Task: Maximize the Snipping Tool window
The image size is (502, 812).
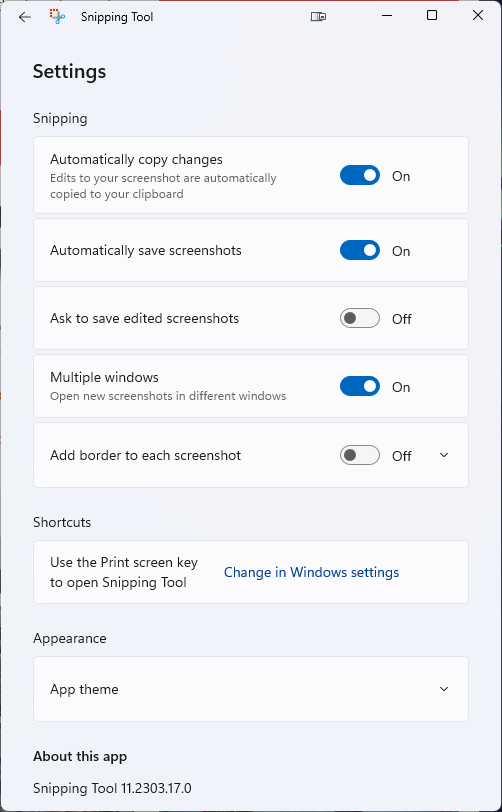Action: [x=432, y=16]
